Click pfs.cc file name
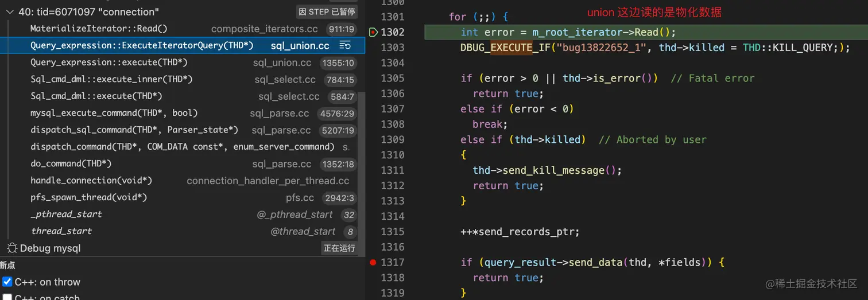 point(300,198)
